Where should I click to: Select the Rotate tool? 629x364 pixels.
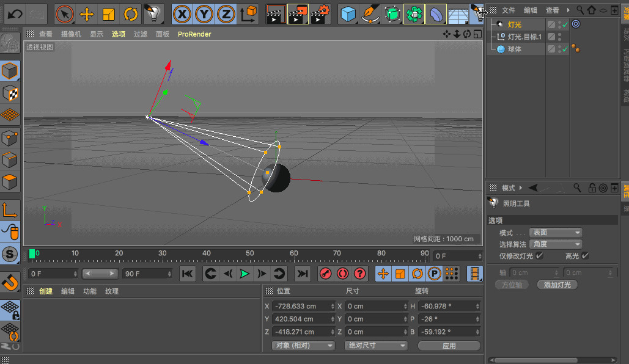click(130, 13)
